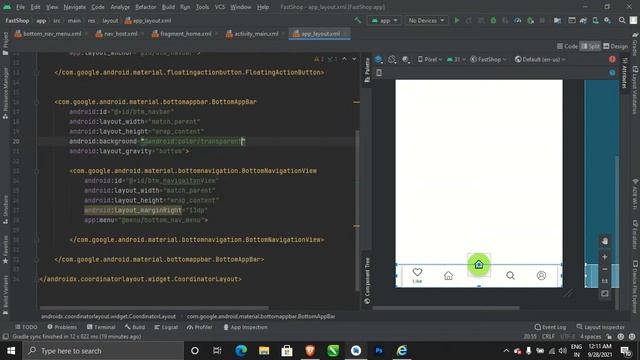This screenshot has height=360, width=640.
Task: Open the SDK Manager icon
Action: [x=607, y=20]
